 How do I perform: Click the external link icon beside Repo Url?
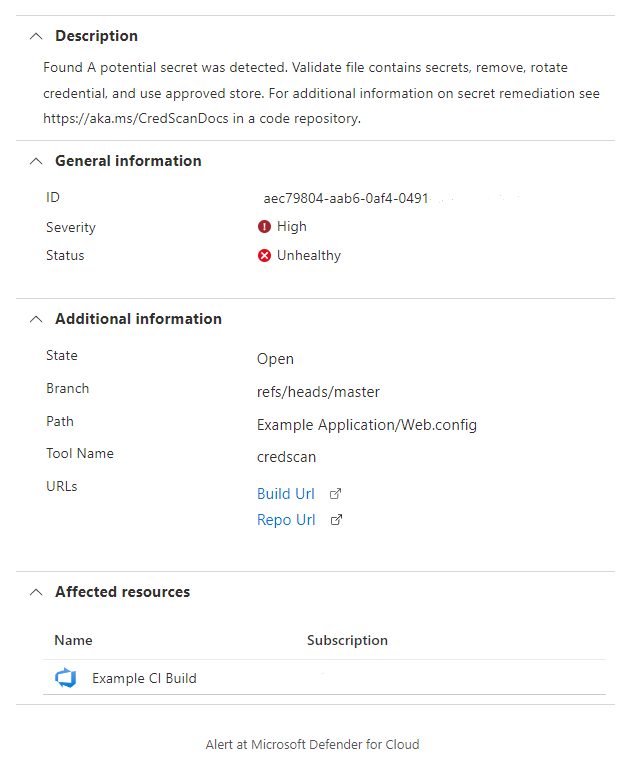coord(336,520)
